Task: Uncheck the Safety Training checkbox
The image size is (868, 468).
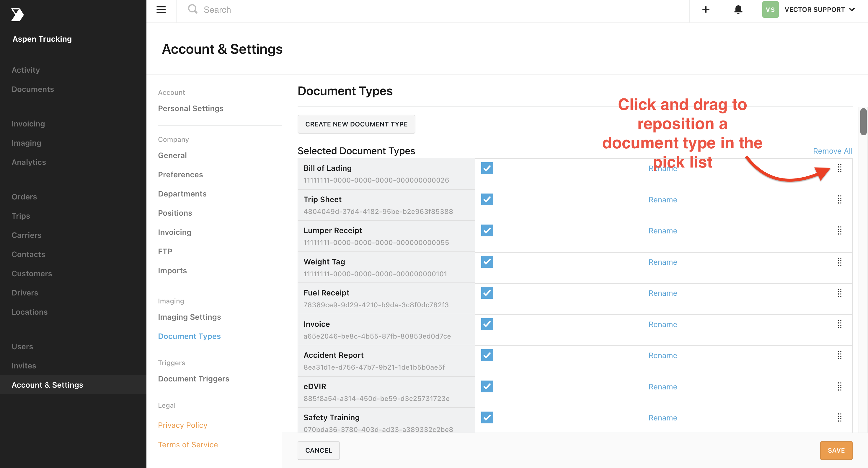Action: tap(487, 418)
